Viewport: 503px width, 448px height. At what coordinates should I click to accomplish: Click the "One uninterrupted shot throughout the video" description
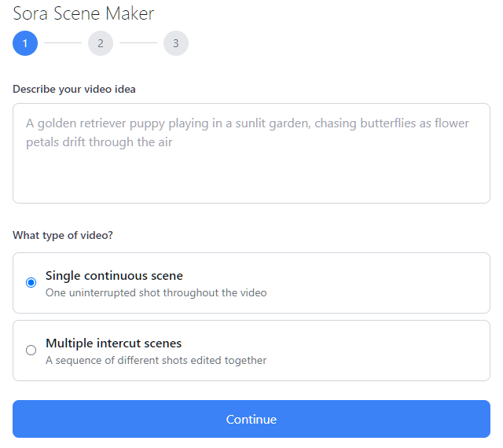click(x=156, y=293)
